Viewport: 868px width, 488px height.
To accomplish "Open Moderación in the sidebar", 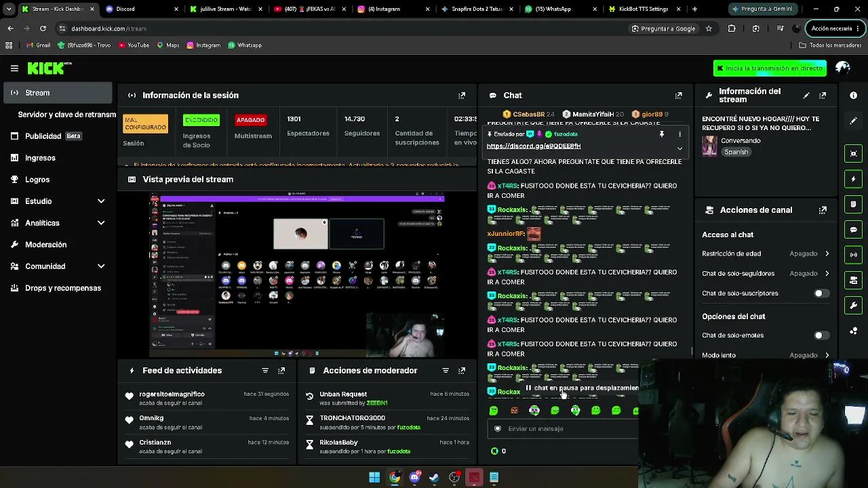I will pos(58,245).
